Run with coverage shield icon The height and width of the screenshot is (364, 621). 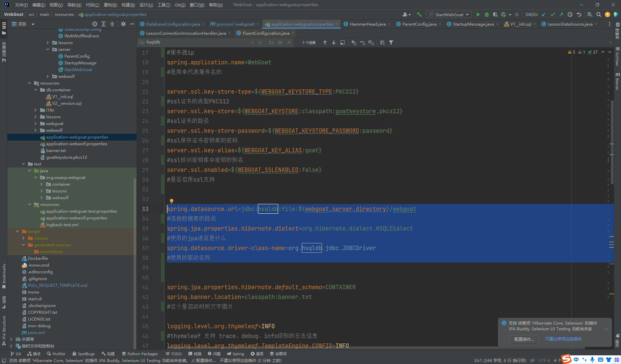click(495, 14)
